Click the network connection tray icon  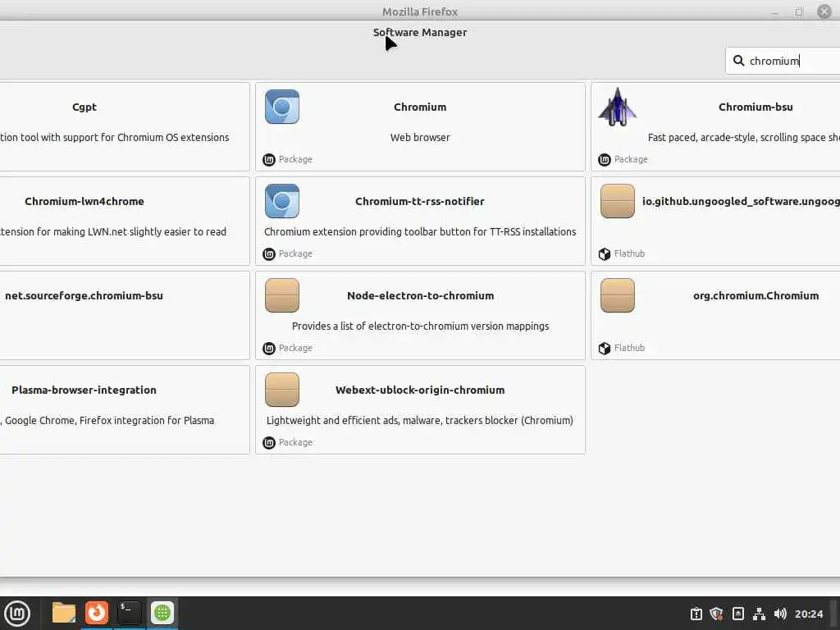[x=759, y=614]
